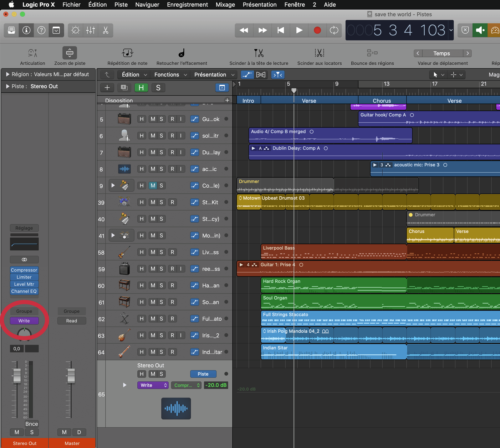This screenshot has height=448, width=500.
Task: Click Retoucher l'effacement icon
Action: click(x=182, y=53)
